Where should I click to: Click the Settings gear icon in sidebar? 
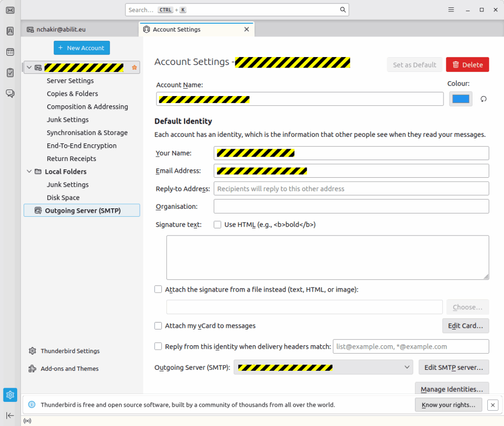point(10,395)
